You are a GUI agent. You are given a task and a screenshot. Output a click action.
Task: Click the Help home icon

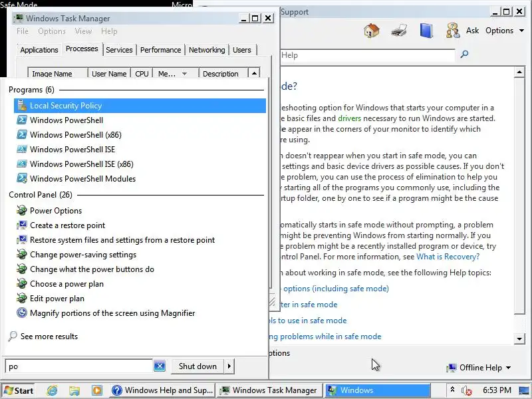point(371,31)
